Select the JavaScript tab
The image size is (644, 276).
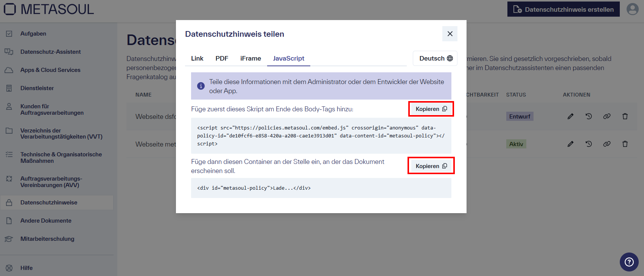click(x=289, y=58)
